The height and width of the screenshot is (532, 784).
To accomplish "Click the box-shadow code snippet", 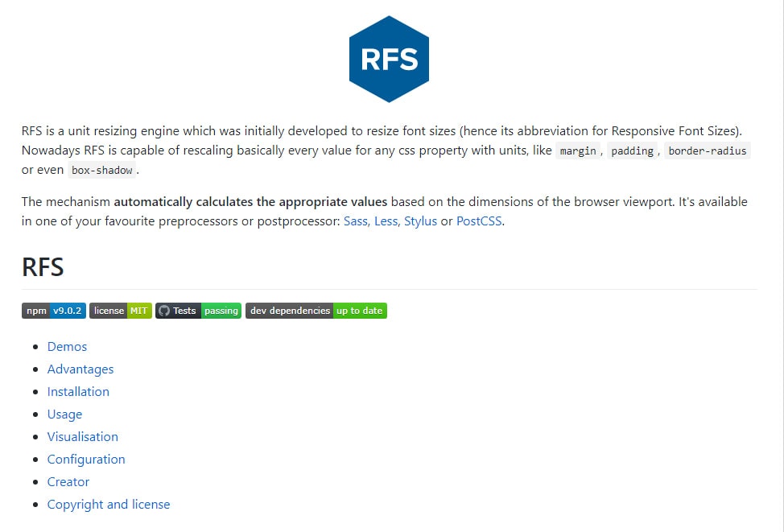I will coord(102,171).
